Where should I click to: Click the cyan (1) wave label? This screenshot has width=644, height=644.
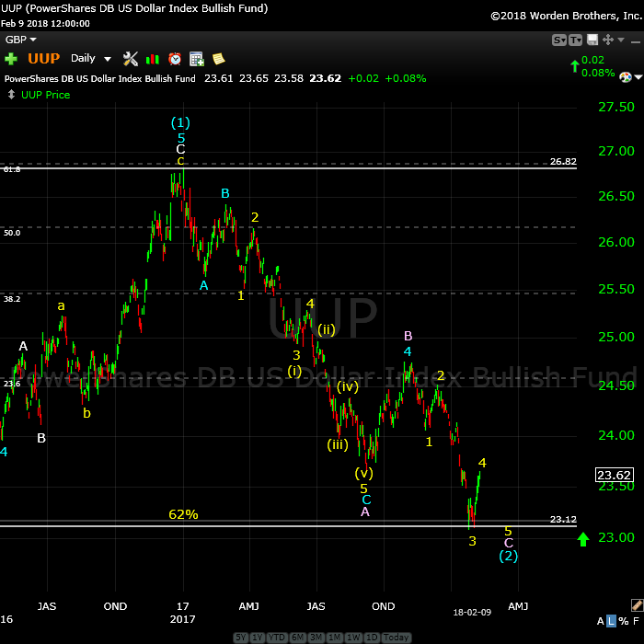(x=180, y=122)
